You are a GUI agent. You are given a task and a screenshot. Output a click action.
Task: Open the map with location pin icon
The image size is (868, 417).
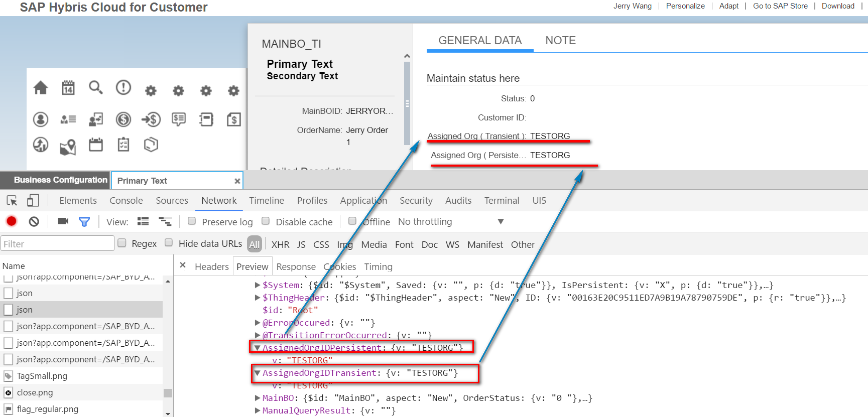tap(68, 147)
